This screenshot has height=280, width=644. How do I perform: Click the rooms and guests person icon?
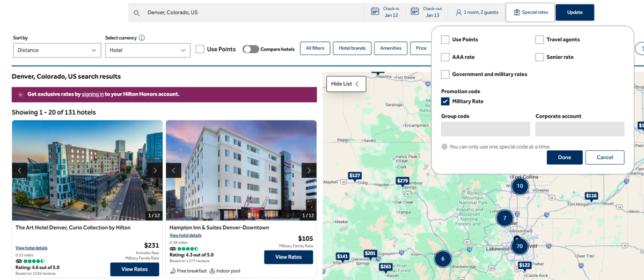tap(459, 12)
